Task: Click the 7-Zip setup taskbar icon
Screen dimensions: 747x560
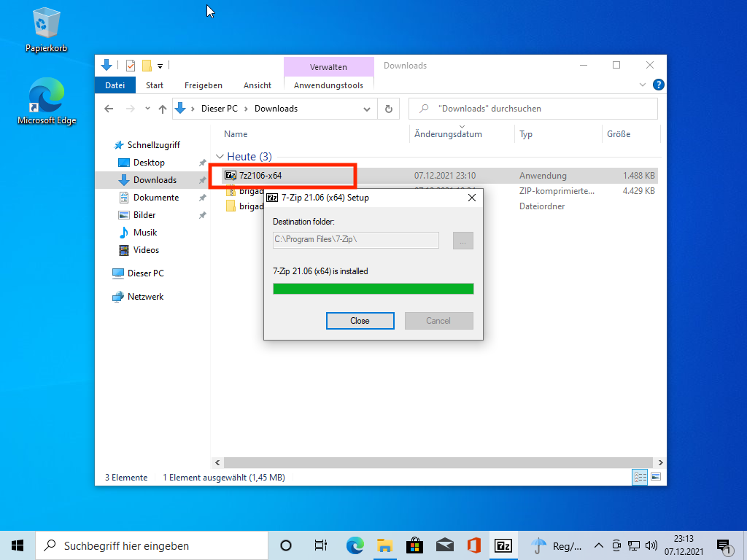Action: click(503, 545)
